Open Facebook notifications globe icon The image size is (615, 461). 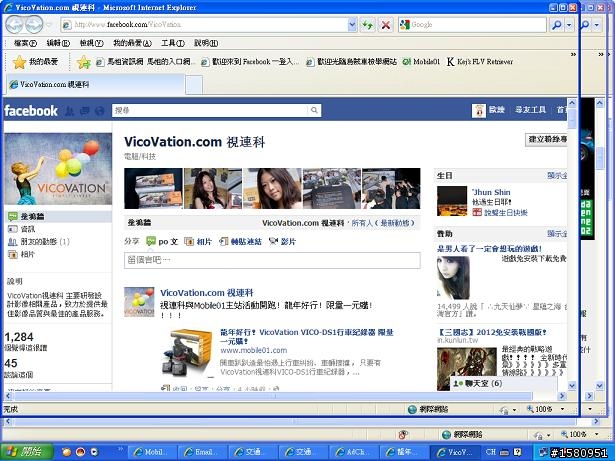[x=99, y=111]
